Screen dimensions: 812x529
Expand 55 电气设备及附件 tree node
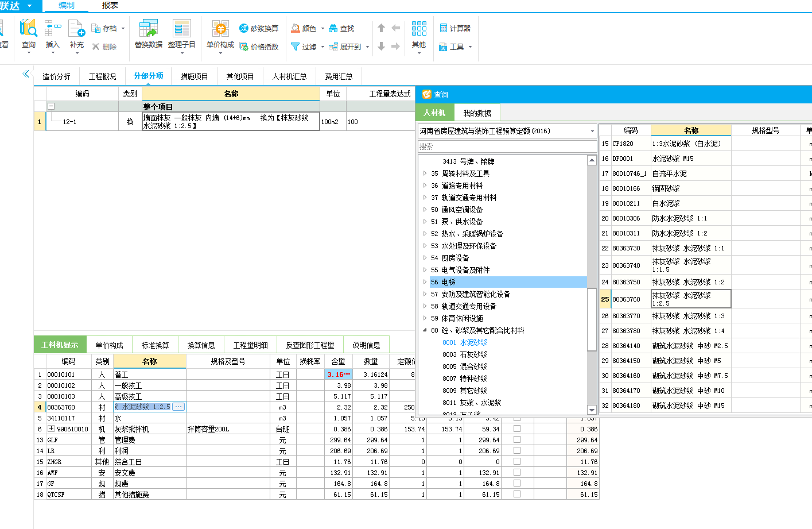click(425, 269)
